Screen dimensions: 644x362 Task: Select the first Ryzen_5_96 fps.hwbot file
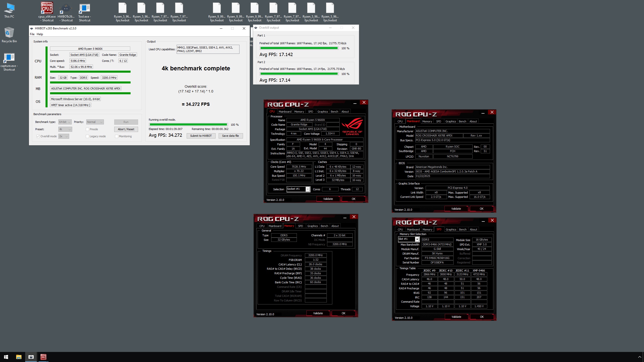[x=123, y=12]
